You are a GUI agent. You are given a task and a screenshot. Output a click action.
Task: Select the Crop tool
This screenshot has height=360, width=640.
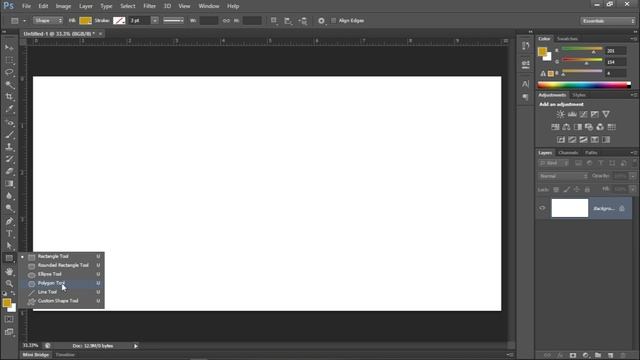coord(9,97)
